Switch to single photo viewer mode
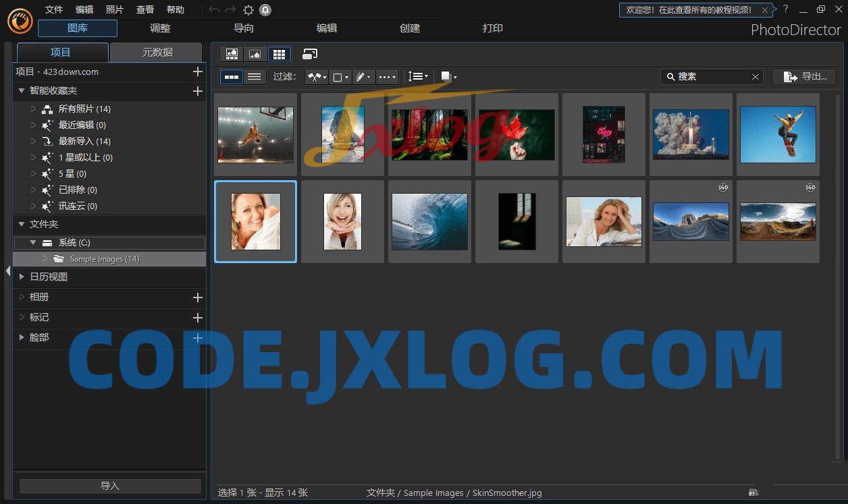The height and width of the screenshot is (504, 848). [x=255, y=54]
